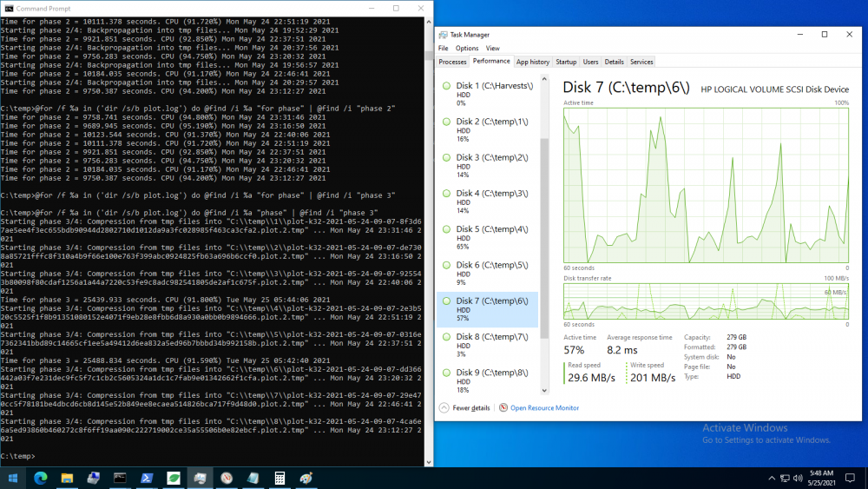Select Disk 1 (C:\Harvests\) in sidebar
The image size is (868, 489).
pos(488,94)
